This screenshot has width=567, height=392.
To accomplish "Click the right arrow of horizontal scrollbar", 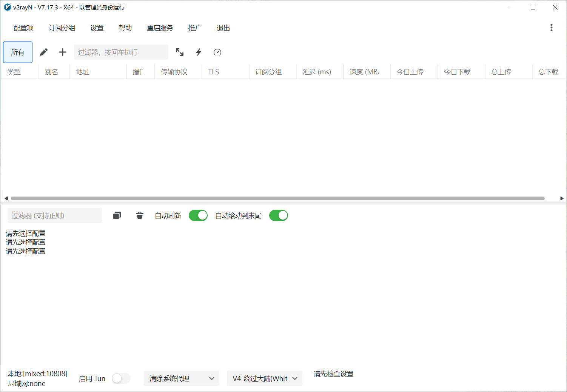I will [562, 198].
